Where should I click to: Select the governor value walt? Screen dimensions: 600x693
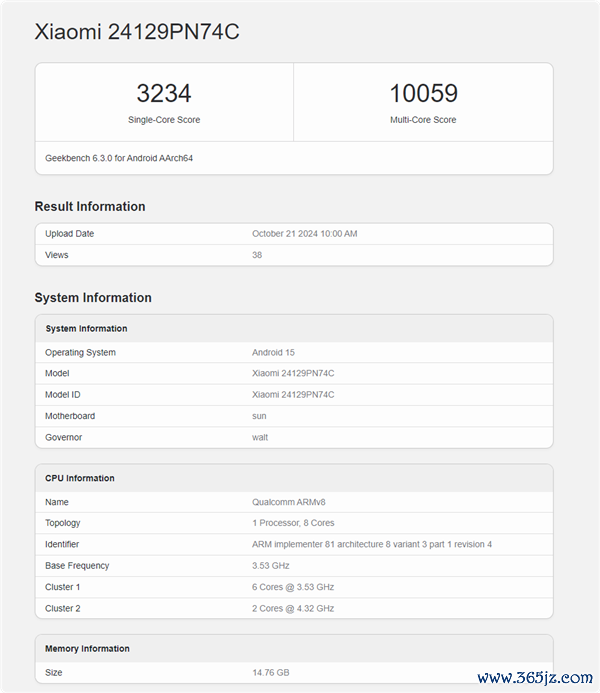(260, 437)
